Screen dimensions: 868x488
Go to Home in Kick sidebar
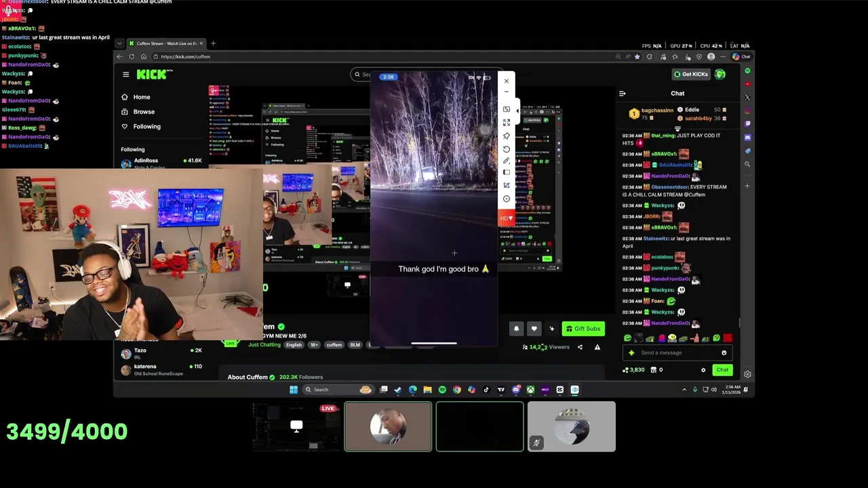(x=136, y=97)
